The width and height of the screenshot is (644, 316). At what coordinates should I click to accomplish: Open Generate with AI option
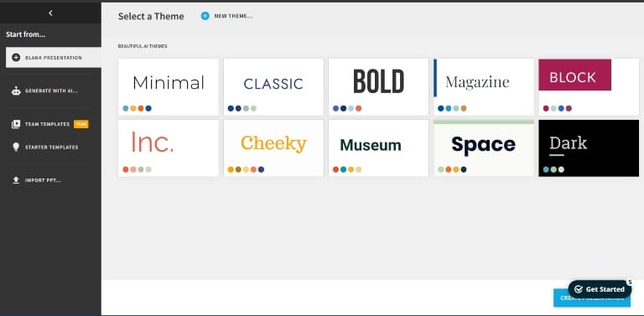point(44,91)
